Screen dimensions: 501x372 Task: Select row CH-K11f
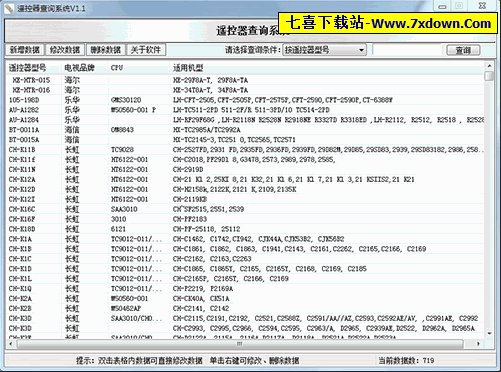[245, 159]
